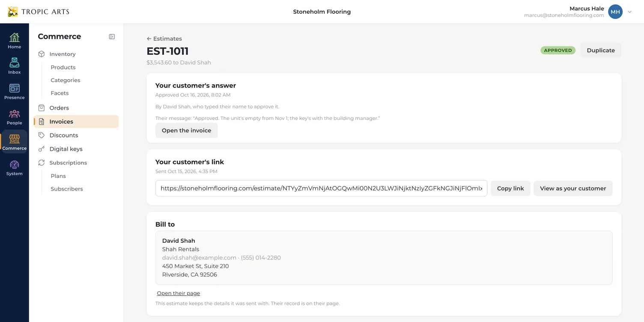
Task: Click the $3,543.60 to David Shah subtitle
Action: 179,63
